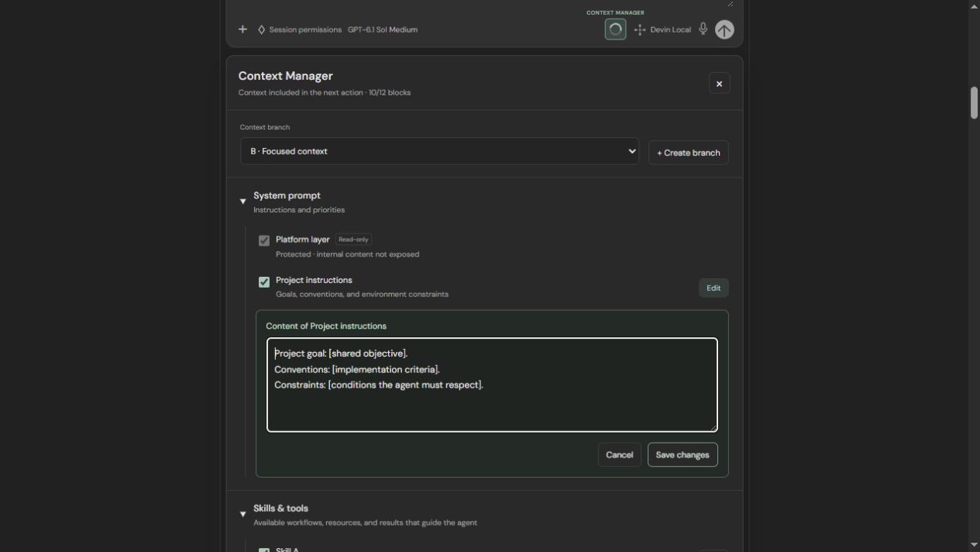Click the scrollbar up arrow
Viewport: 980px width, 552px height.
[974, 6]
